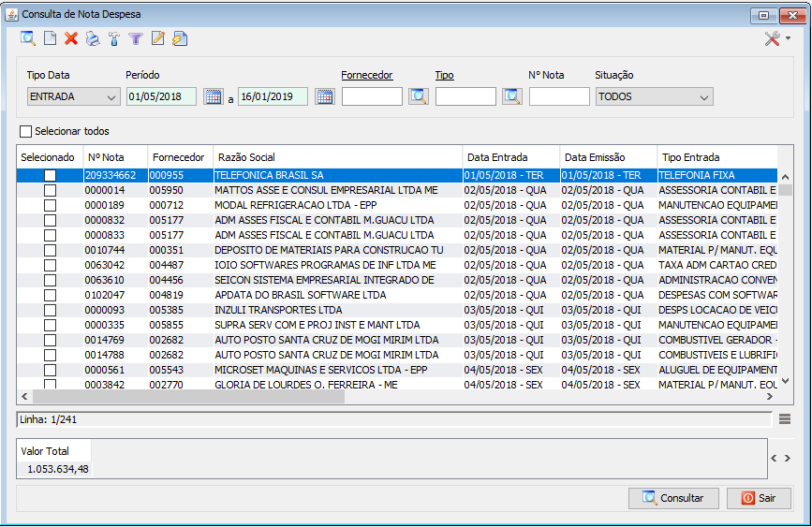Viewport: 812px width, 527px height.
Task: Click the magnifier search icon in toolbar
Action: point(28,38)
